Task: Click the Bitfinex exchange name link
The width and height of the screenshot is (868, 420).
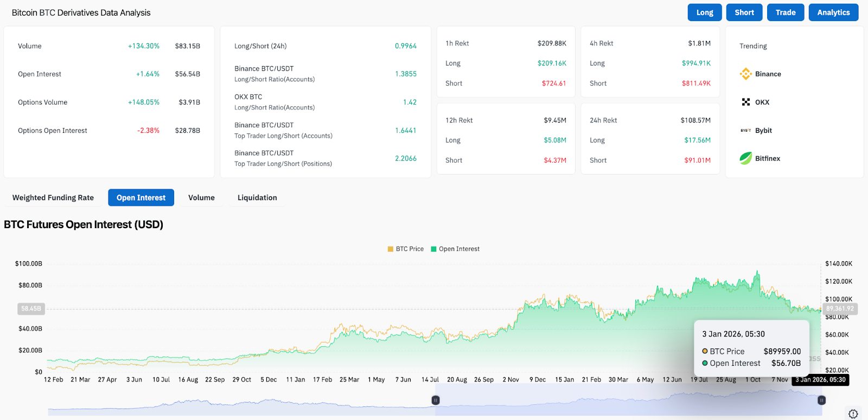Action: click(x=768, y=158)
